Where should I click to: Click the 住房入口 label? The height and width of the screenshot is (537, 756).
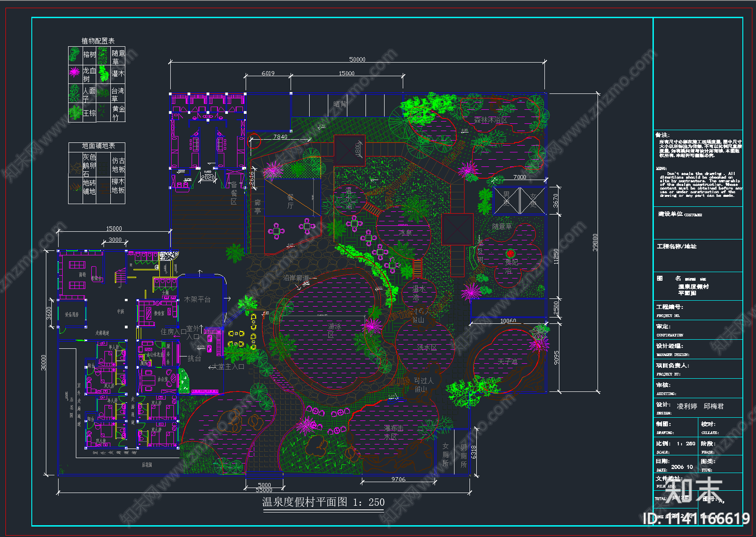pos(173,332)
